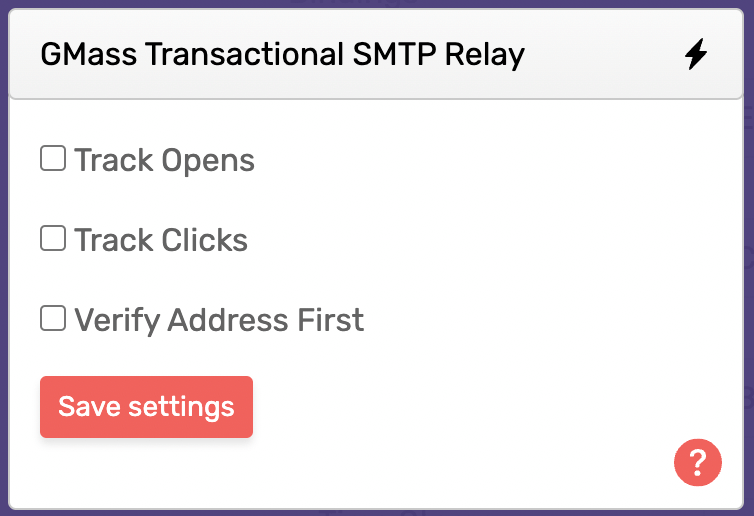Image resolution: width=754 pixels, height=516 pixels.
Task: Open the red question mark help bubble
Action: 697,462
